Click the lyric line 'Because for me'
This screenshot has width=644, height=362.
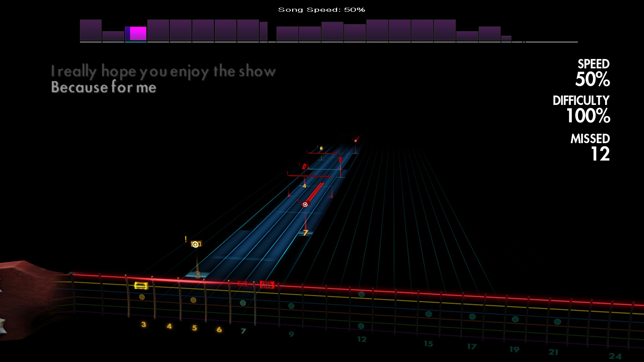(x=104, y=87)
